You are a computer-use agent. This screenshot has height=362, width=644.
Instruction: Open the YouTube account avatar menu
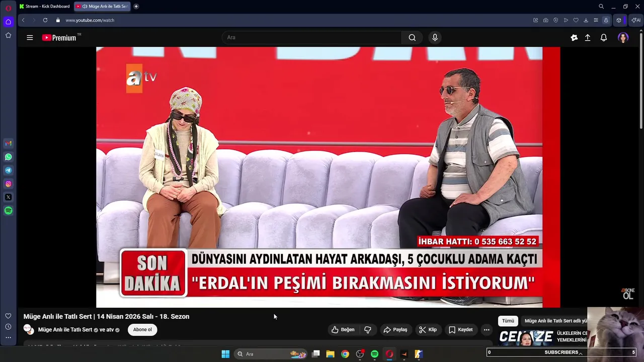[623, 38]
